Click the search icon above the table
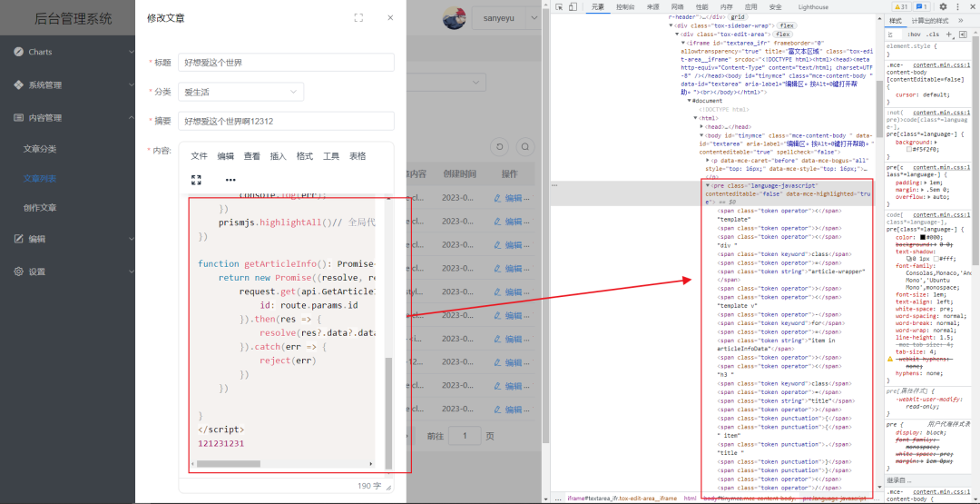 525,147
